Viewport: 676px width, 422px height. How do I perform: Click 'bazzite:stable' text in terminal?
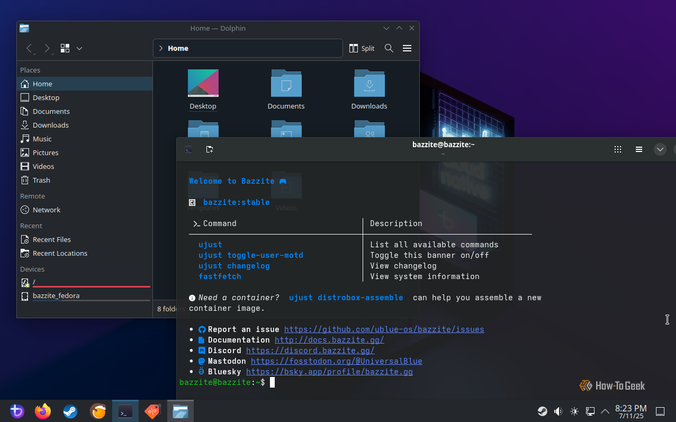(236, 202)
